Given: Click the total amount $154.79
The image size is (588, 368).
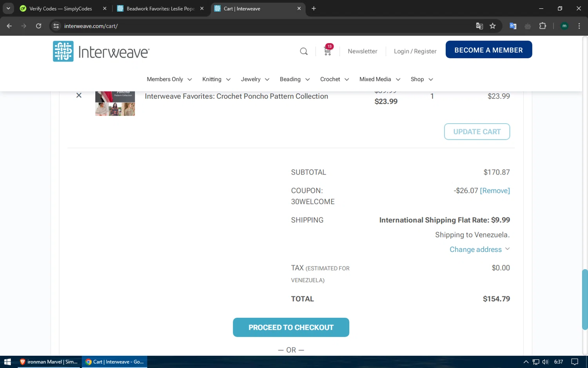Looking at the screenshot, I should point(496,299).
